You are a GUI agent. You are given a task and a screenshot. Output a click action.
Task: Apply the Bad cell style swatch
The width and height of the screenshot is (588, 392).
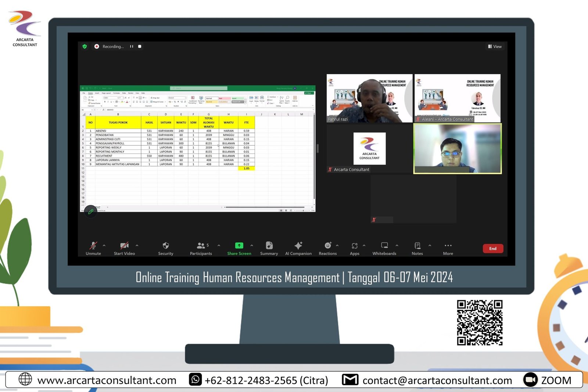(225, 98)
